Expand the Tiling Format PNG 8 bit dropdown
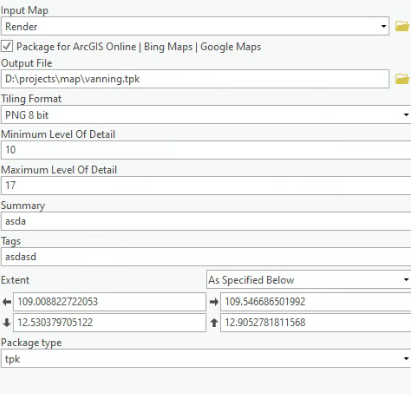Screen dimensions: 411x394 tap(206, 115)
